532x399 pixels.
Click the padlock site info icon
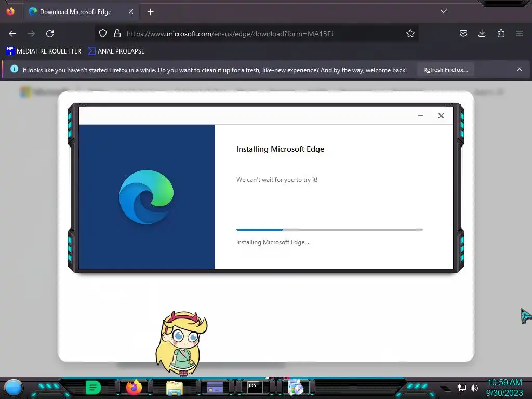point(117,33)
